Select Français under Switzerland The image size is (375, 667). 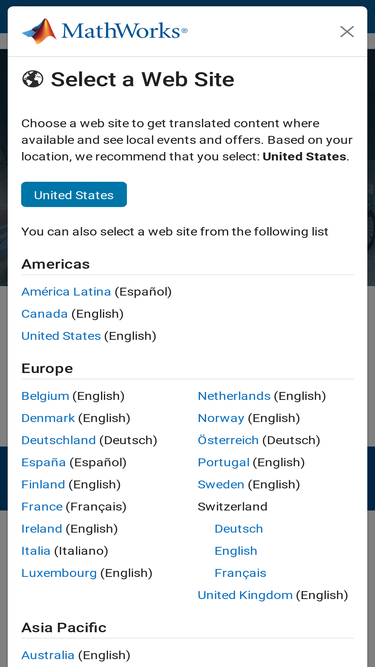pyautogui.click(x=240, y=573)
